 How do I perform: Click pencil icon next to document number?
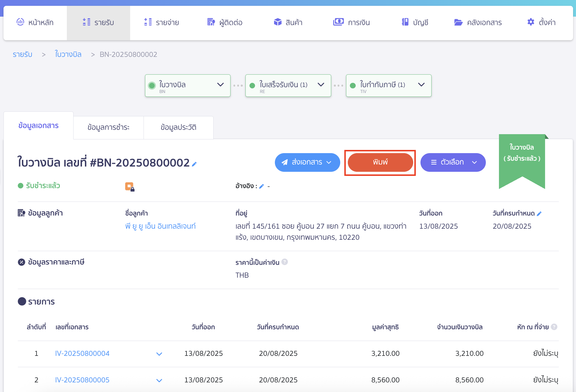pos(194,164)
